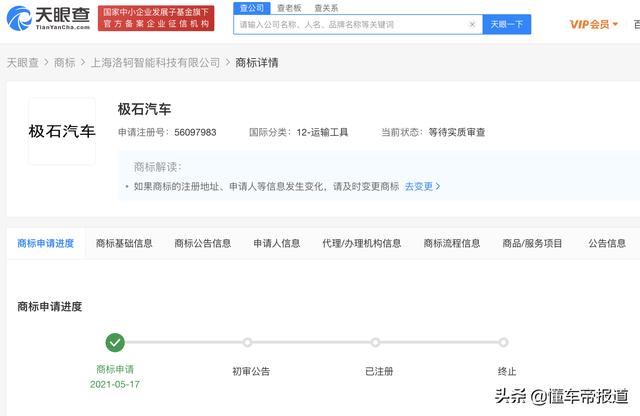Switch to the 商标公告信息 tab
Image resolution: width=640 pixels, height=416 pixels.
point(202,243)
